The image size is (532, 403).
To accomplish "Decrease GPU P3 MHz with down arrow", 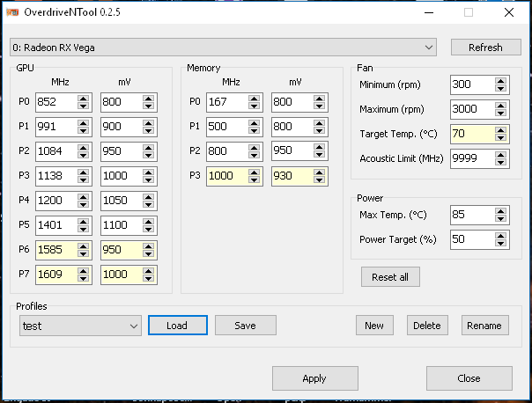I will [83, 180].
